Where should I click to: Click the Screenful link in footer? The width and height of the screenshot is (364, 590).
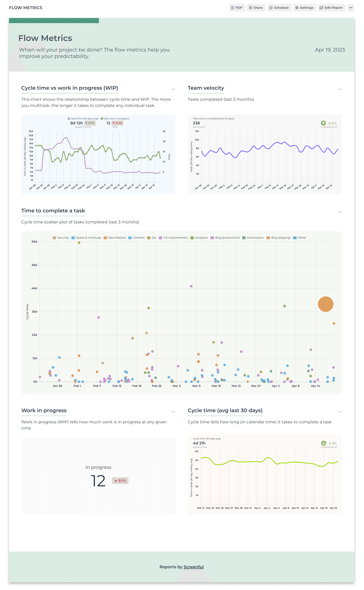point(193,567)
